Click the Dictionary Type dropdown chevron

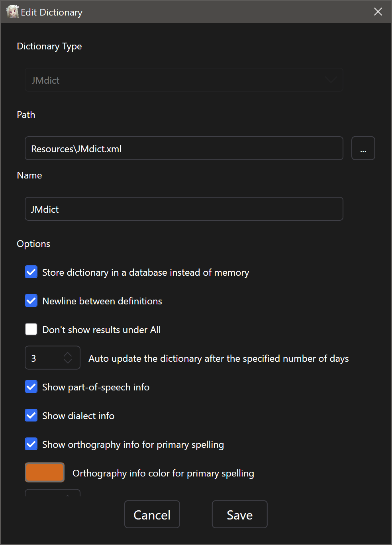(331, 80)
